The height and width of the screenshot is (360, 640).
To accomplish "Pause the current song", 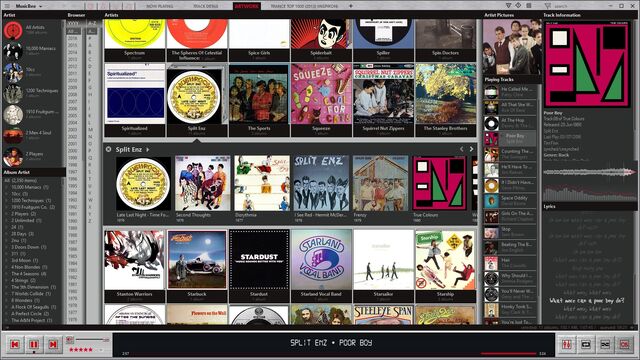I will 34,344.
